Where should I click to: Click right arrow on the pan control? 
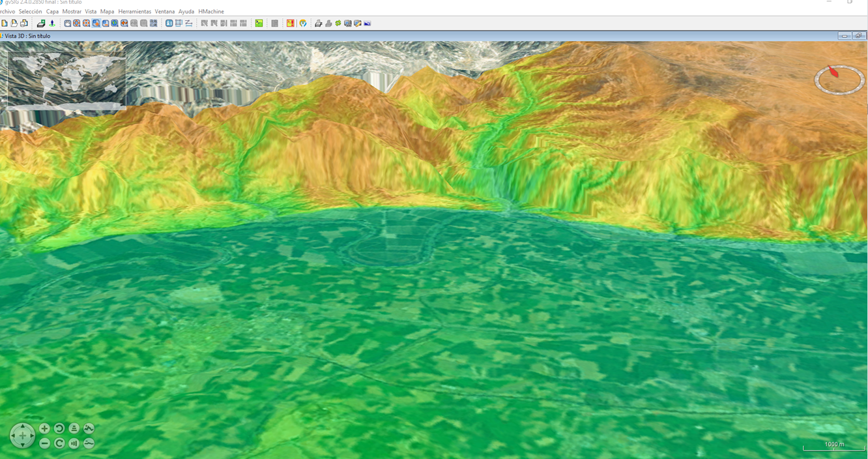[31, 436]
